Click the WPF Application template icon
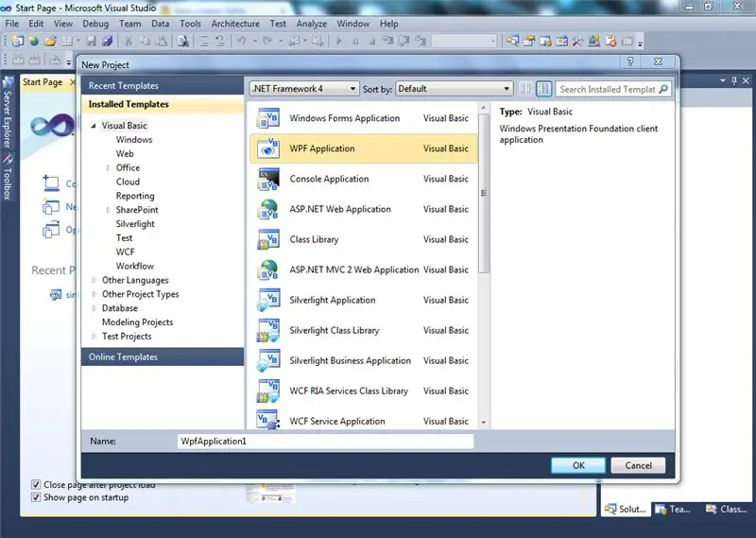This screenshot has height=538, width=756. [268, 148]
